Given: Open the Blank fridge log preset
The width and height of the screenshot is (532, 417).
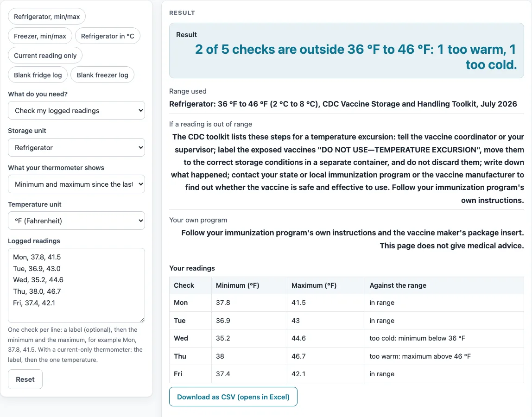Looking at the screenshot, I should pyautogui.click(x=38, y=75).
